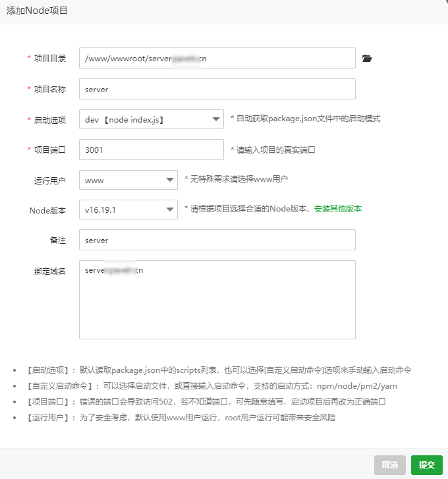Click the 【启动选项】 help note
Viewport: 448px width, 479px height.
[219, 370]
